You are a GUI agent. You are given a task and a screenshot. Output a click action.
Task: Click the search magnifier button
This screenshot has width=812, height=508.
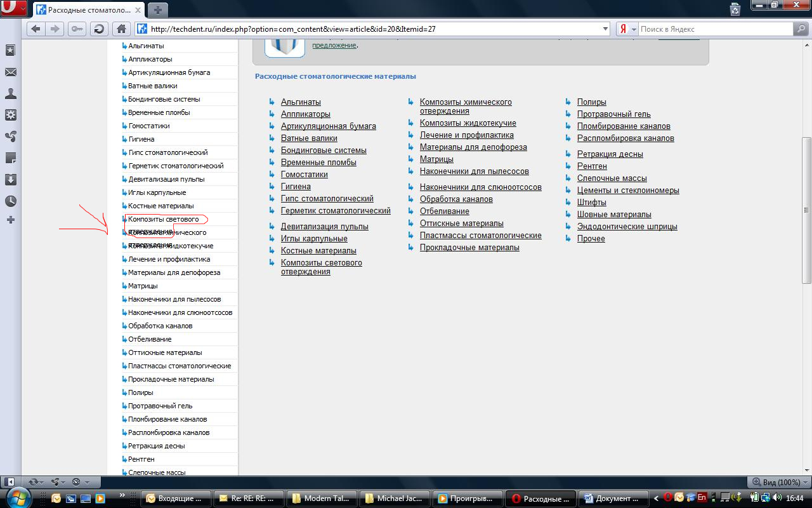point(801,29)
